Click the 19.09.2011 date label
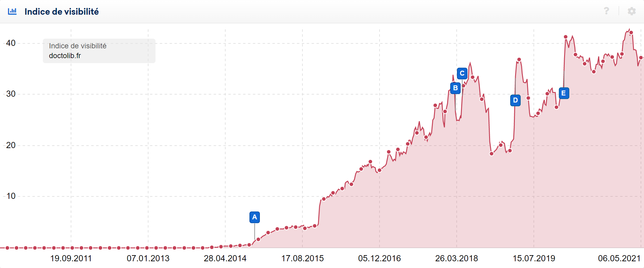The width and height of the screenshot is (644, 268). 71,259
